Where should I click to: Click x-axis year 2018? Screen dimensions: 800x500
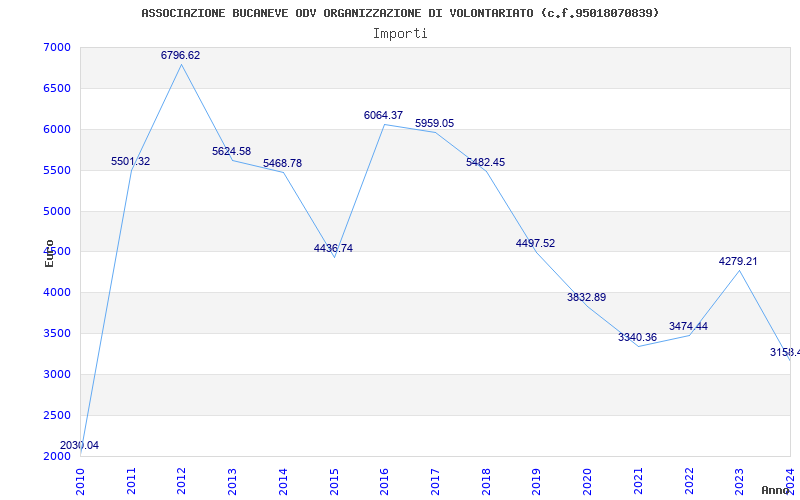pyautogui.click(x=486, y=482)
